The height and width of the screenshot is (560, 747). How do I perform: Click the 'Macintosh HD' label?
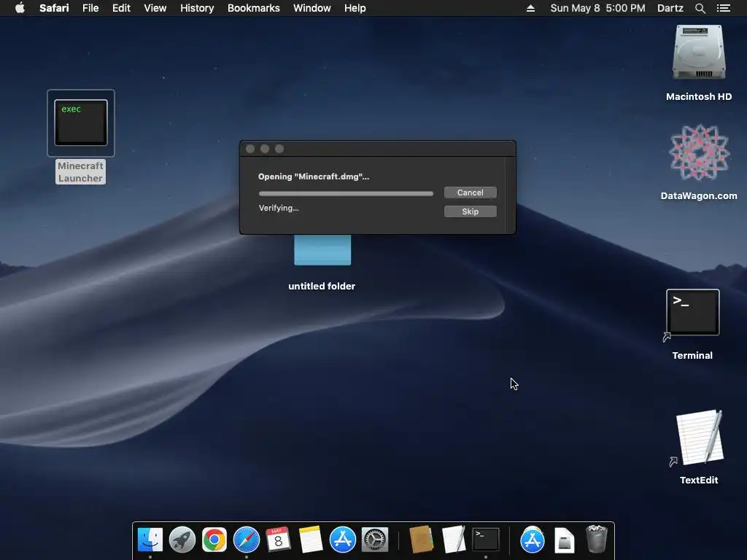click(699, 97)
